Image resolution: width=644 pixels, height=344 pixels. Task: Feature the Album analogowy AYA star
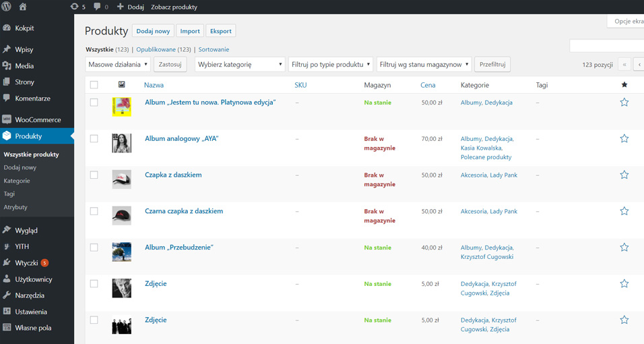pos(624,139)
